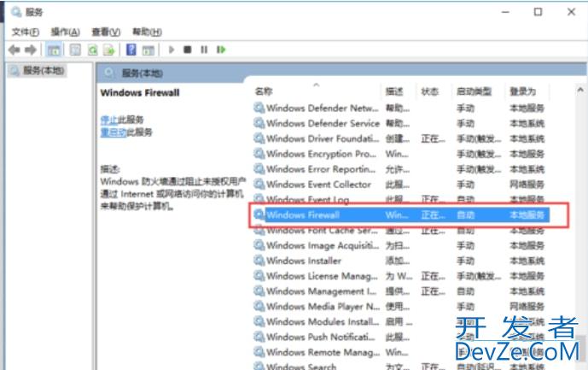Select the Windows Remote Manag... service
The height and width of the screenshot is (370, 588).
(323, 352)
